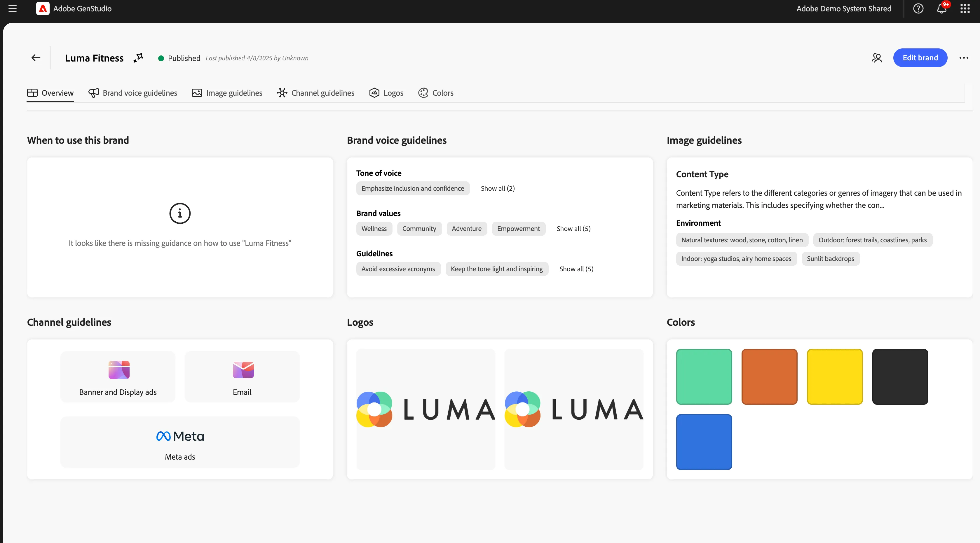Open the Channel guidelines tab
The height and width of the screenshot is (543, 980).
(x=316, y=93)
